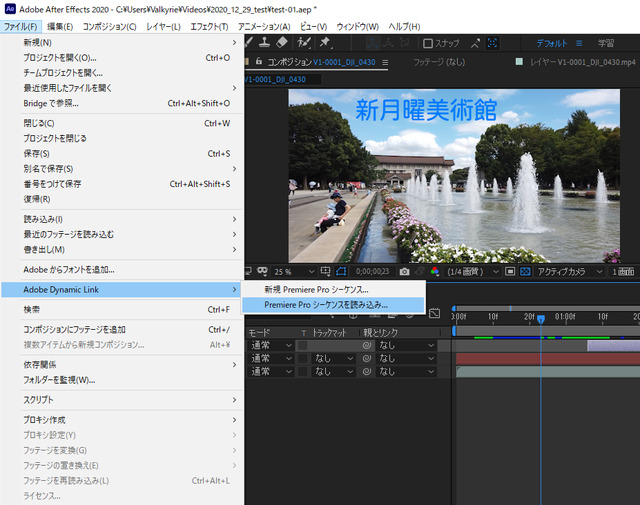Open the 読み込み(I) submenu
Viewport: 640px width, 505px height.
click(x=122, y=219)
